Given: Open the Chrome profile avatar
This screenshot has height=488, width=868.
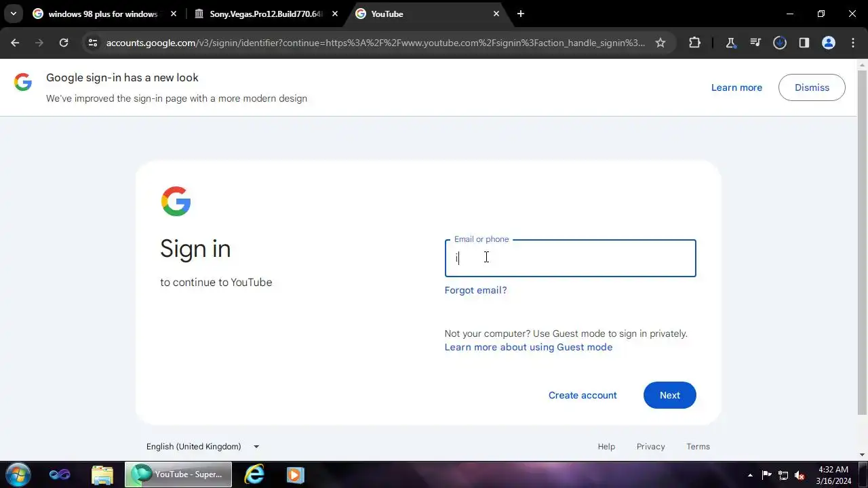Looking at the screenshot, I should tap(829, 43).
